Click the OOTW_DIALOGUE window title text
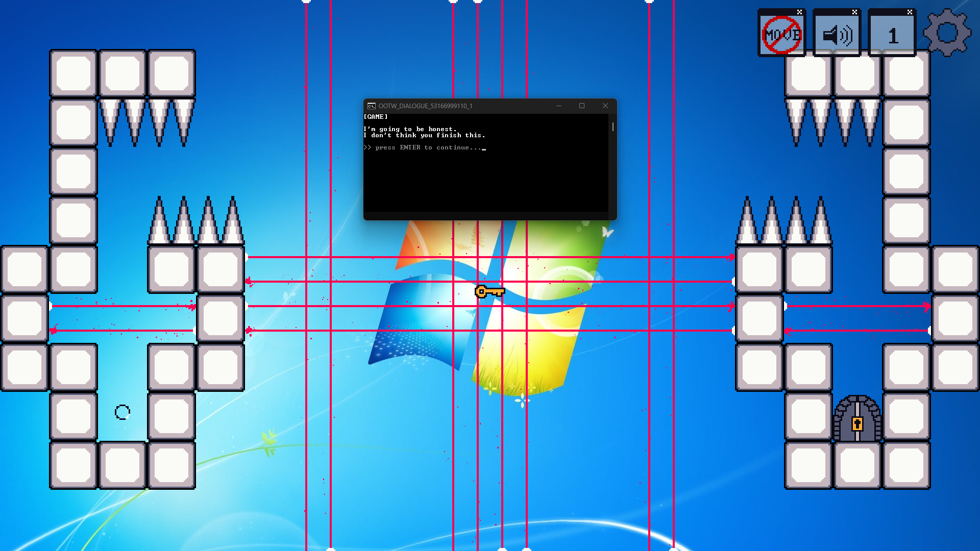The width and height of the screenshot is (980, 551). (x=425, y=106)
